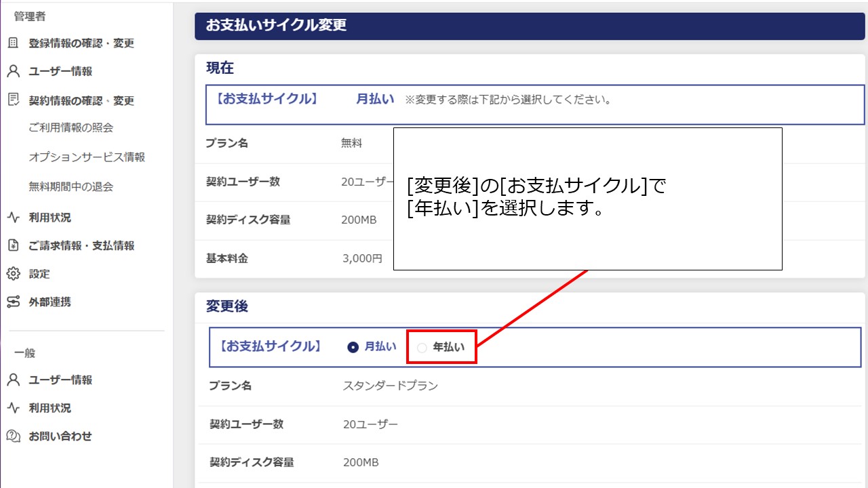The width and height of the screenshot is (868, 488).
Task: Click the chat icon beside お問い合わせ
Action: (13, 436)
